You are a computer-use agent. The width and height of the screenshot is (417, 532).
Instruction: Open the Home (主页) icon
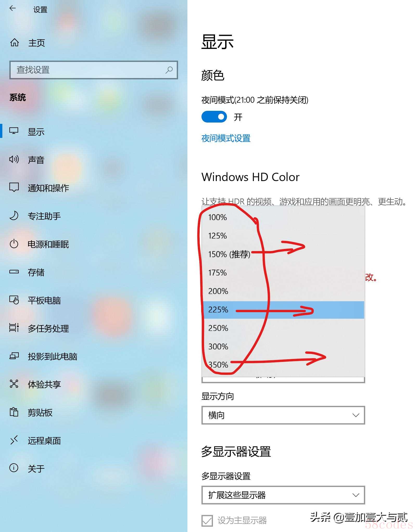pyautogui.click(x=14, y=42)
